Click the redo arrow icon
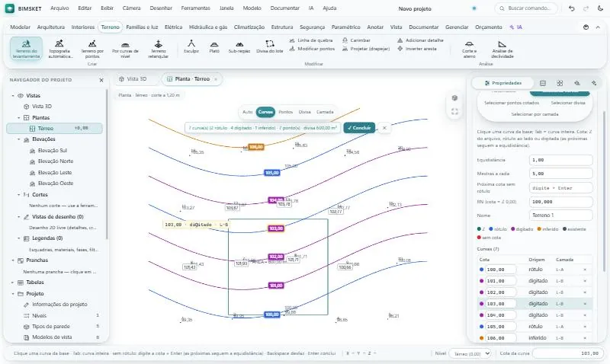The height and width of the screenshot is (364, 610). pos(586,8)
